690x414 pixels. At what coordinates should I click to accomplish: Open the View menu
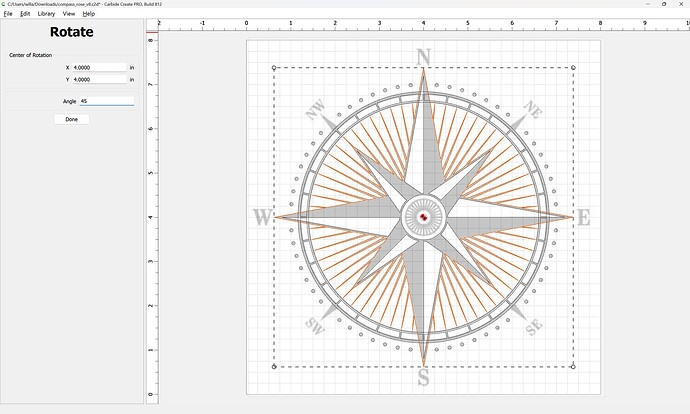click(69, 14)
